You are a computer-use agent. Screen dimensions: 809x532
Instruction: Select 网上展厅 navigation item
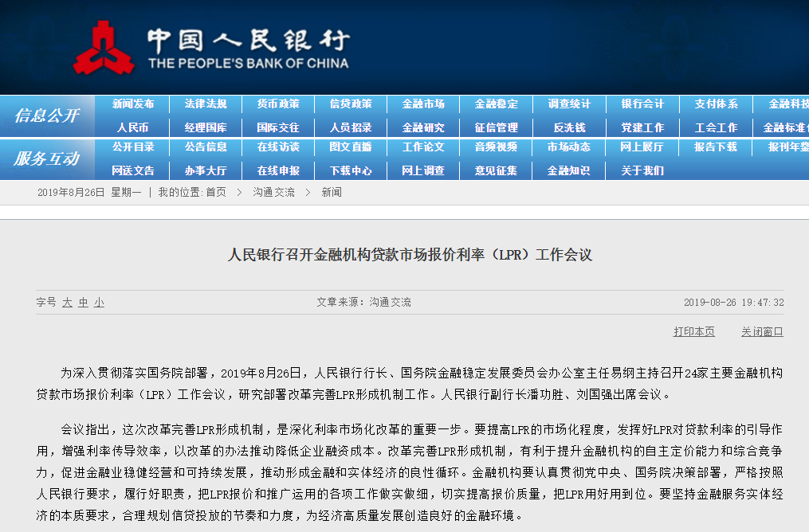(x=642, y=147)
